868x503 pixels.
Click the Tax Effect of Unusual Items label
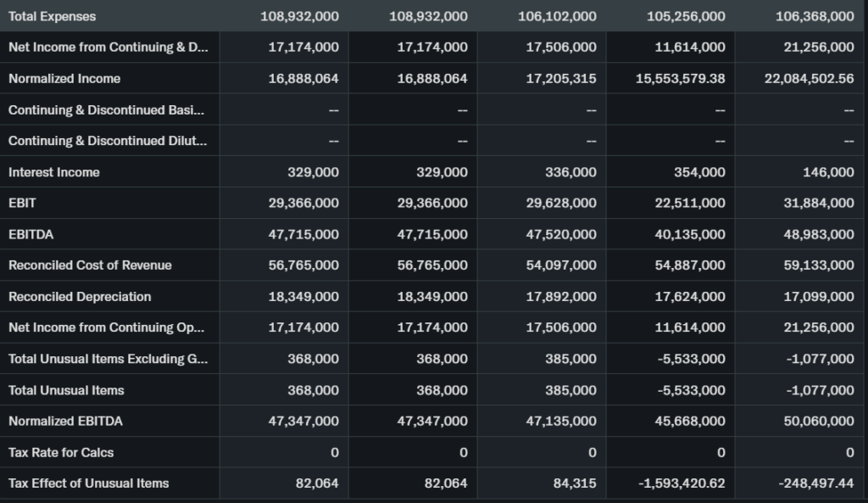[89, 483]
